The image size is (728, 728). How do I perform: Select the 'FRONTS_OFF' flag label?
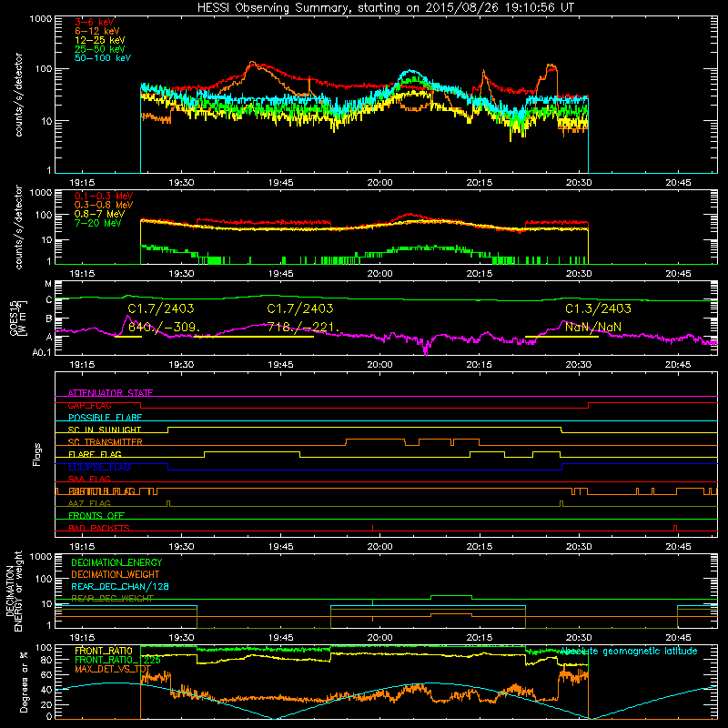96,516
